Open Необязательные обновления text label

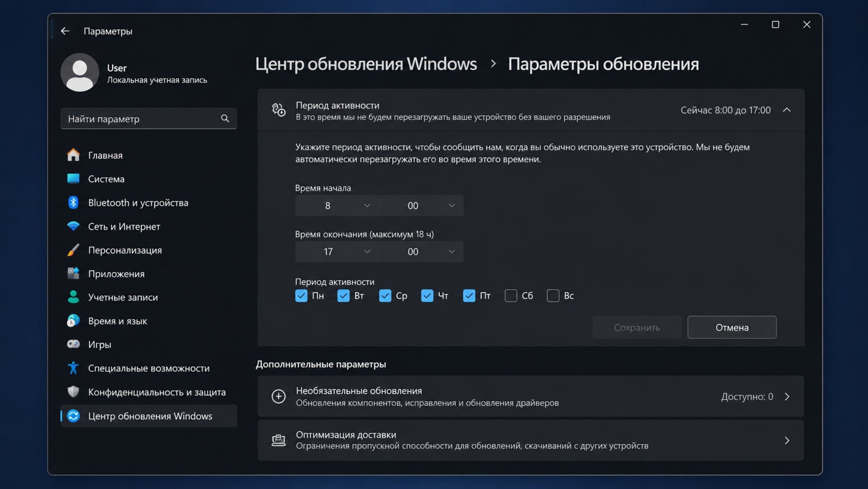(x=359, y=391)
